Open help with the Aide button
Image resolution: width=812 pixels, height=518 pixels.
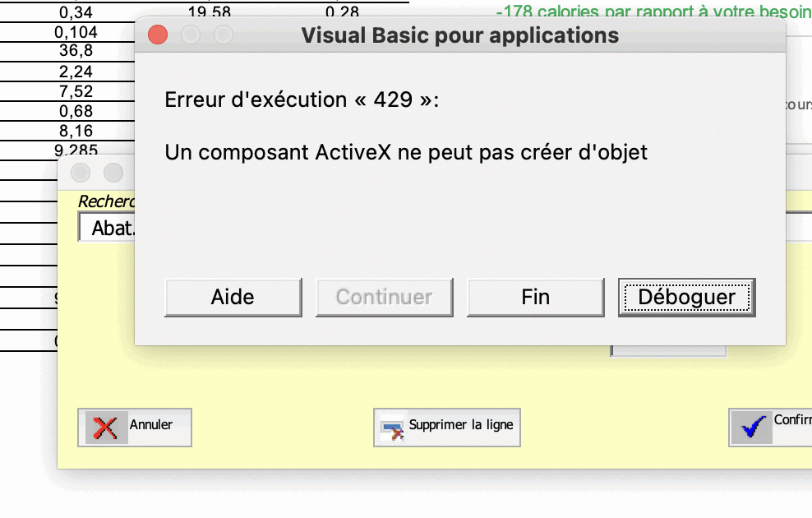(233, 297)
